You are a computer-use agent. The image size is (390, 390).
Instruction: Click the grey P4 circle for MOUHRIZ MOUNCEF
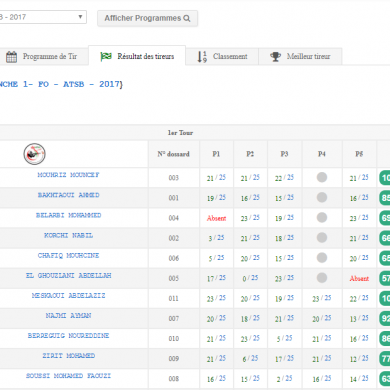(322, 177)
